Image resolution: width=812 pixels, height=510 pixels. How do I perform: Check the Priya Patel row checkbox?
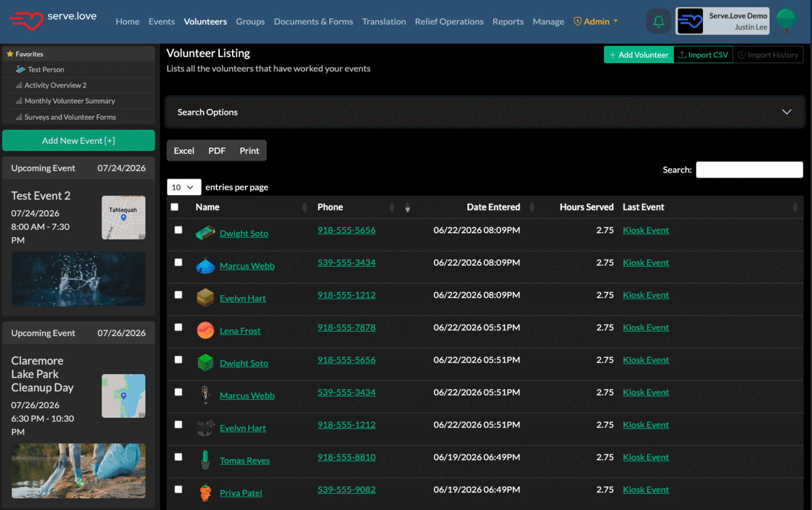click(x=179, y=490)
